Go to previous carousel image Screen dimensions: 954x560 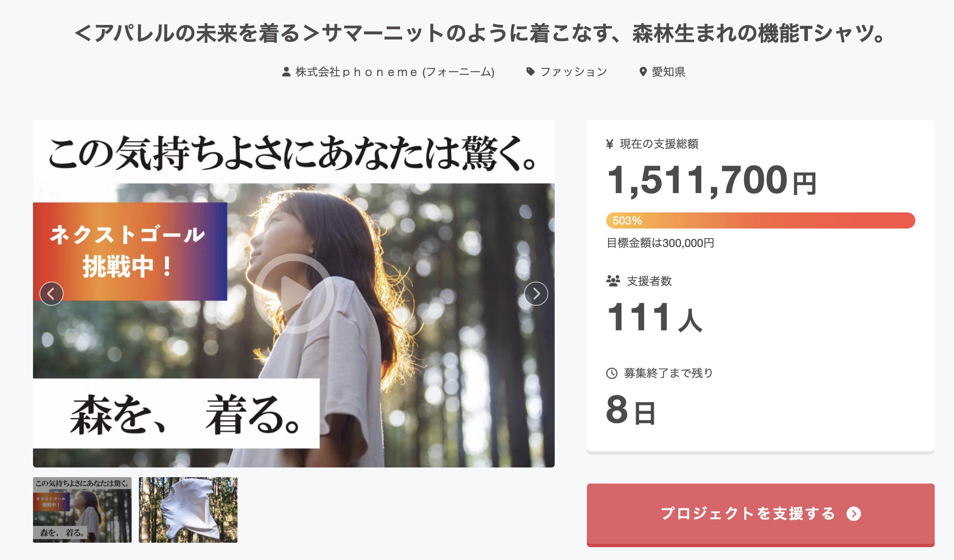pos(52,294)
